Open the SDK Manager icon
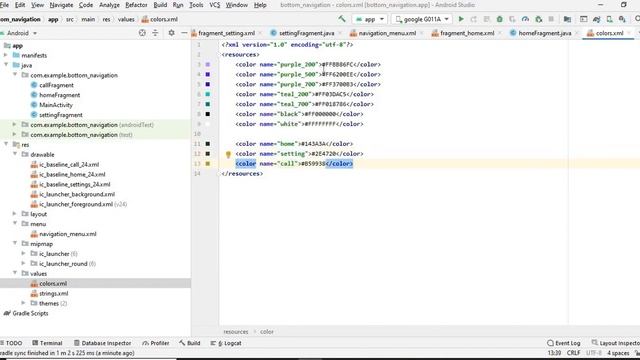Viewport: 640px width, 360px height. coord(622,19)
